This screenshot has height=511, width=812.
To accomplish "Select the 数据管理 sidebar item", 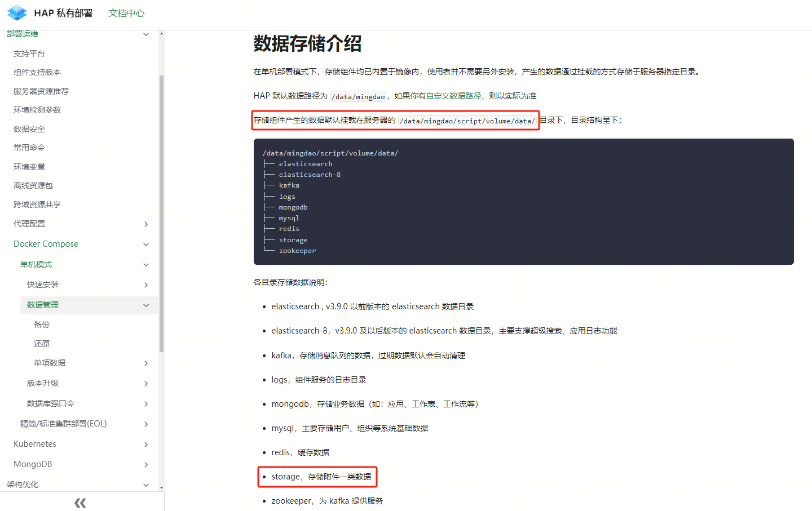I will 43,305.
